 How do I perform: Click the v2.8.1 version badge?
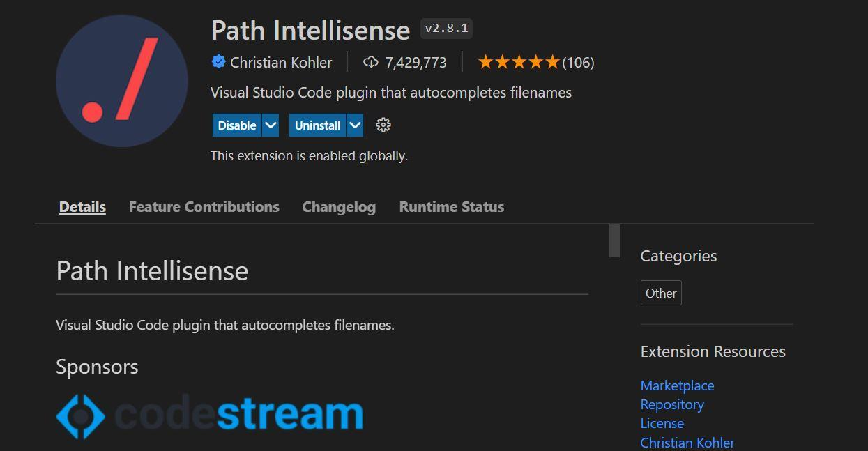pos(446,28)
